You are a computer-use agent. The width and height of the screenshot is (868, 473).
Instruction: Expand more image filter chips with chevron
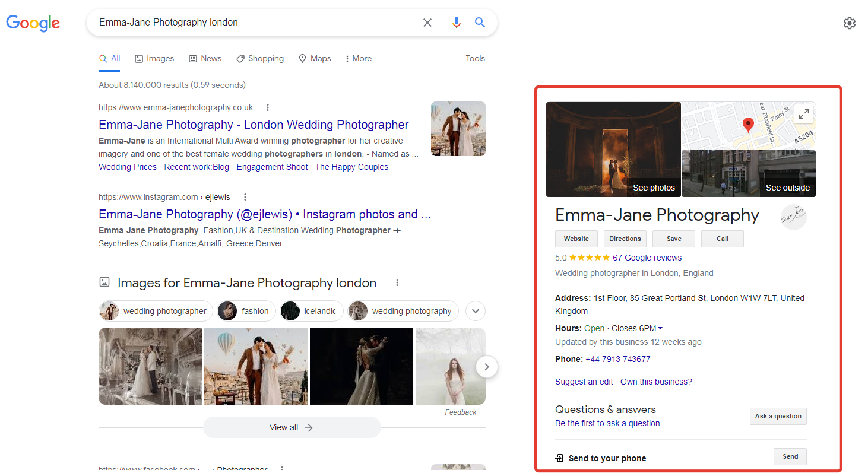(x=476, y=311)
